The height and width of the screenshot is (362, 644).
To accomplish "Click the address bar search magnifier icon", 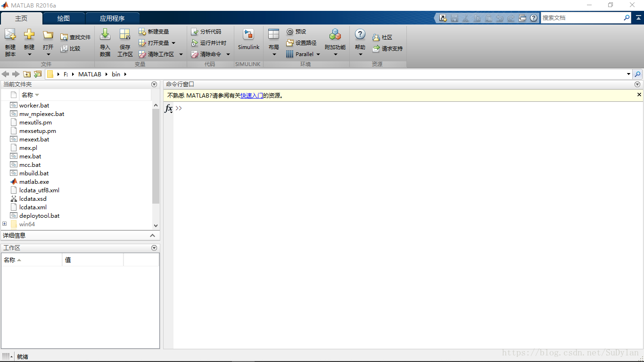I will tap(637, 74).
